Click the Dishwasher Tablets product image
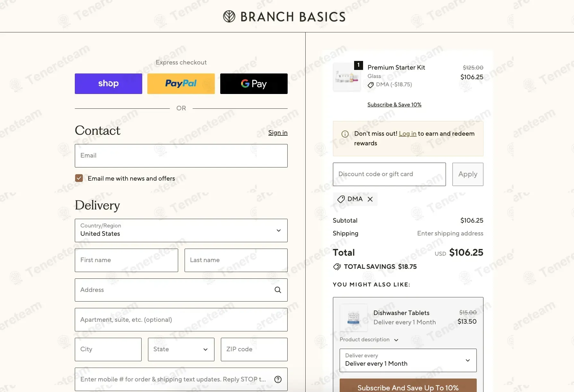 [x=353, y=318]
